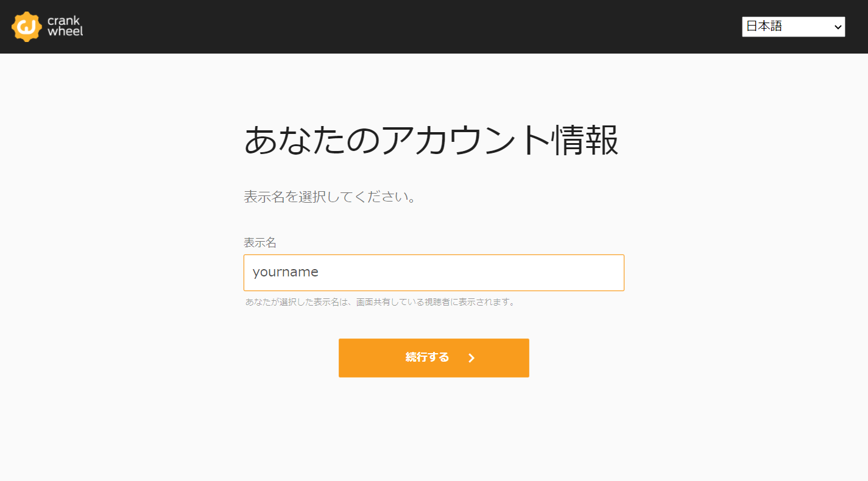Click the word "wheel" in the logo
The height and width of the screenshot is (481, 868).
coord(65,32)
